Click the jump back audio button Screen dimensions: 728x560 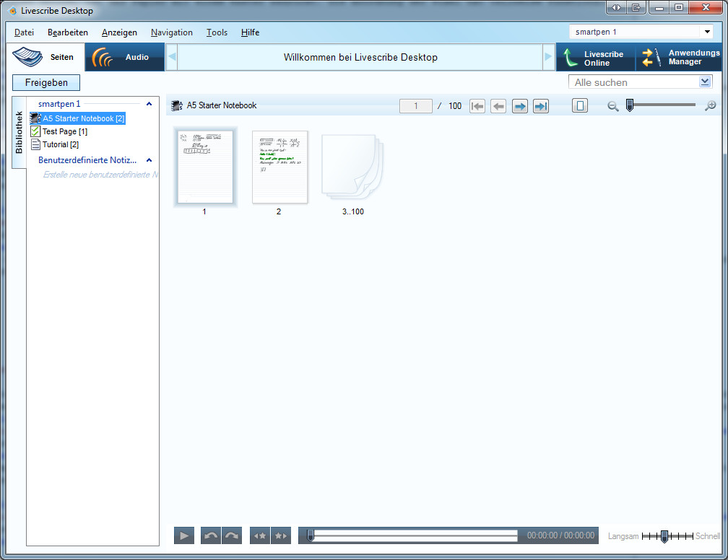click(211, 536)
